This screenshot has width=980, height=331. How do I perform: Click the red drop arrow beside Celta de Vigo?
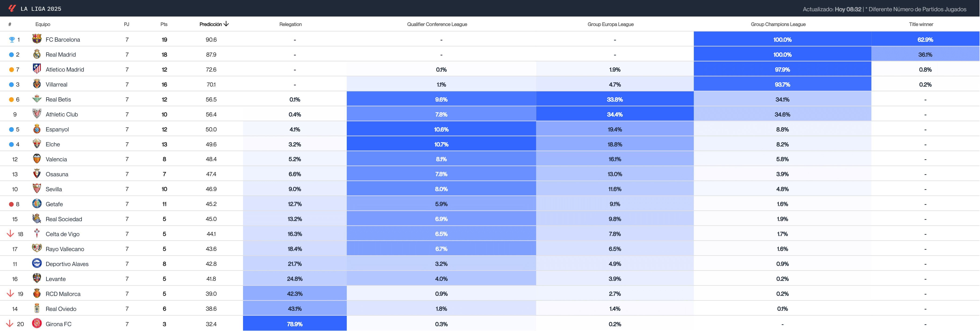click(10, 234)
